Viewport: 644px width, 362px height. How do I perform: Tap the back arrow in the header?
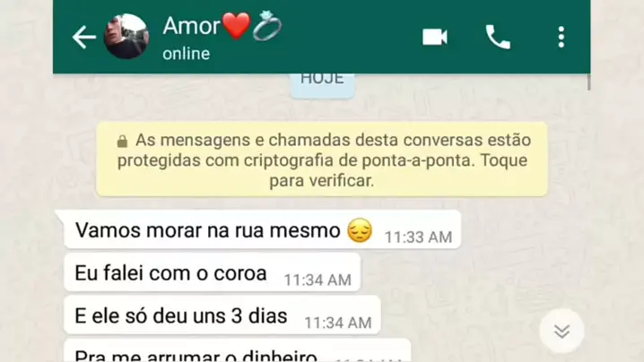point(84,37)
